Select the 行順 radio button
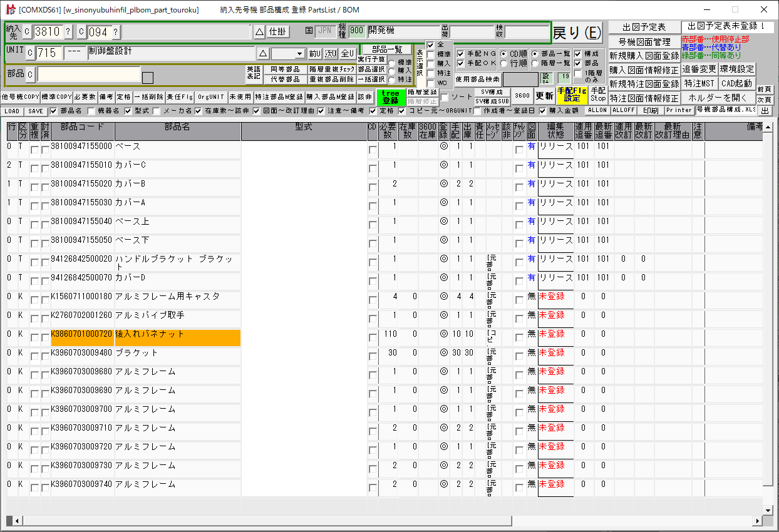The image size is (779, 532). (x=504, y=63)
